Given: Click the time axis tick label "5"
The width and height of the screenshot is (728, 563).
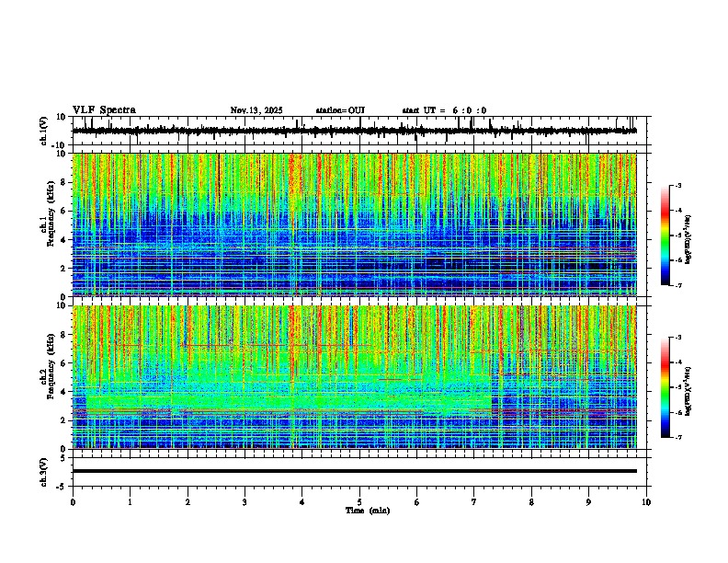Looking at the screenshot, I should click(x=359, y=502).
